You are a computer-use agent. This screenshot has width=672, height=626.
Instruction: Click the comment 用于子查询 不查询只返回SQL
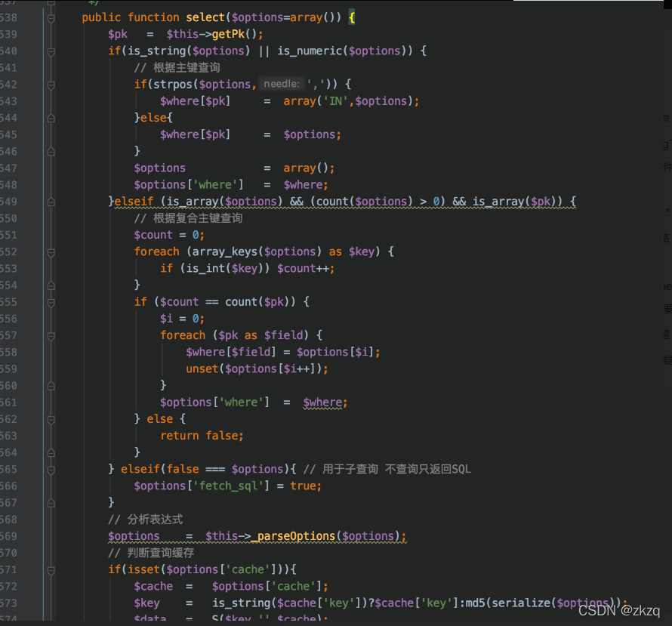tap(387, 469)
